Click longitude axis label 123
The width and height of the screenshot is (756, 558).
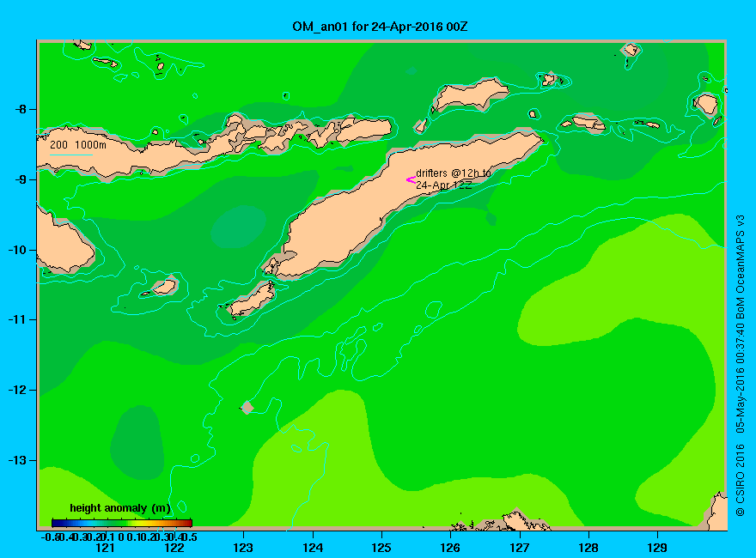pyautogui.click(x=243, y=548)
